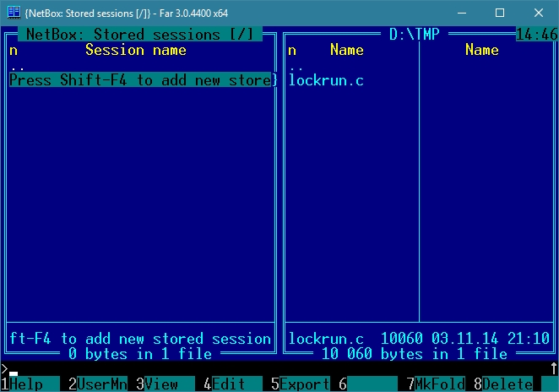Click the 'ft-F4 to add new stored session' status line
The image size is (559, 392).
140,339
